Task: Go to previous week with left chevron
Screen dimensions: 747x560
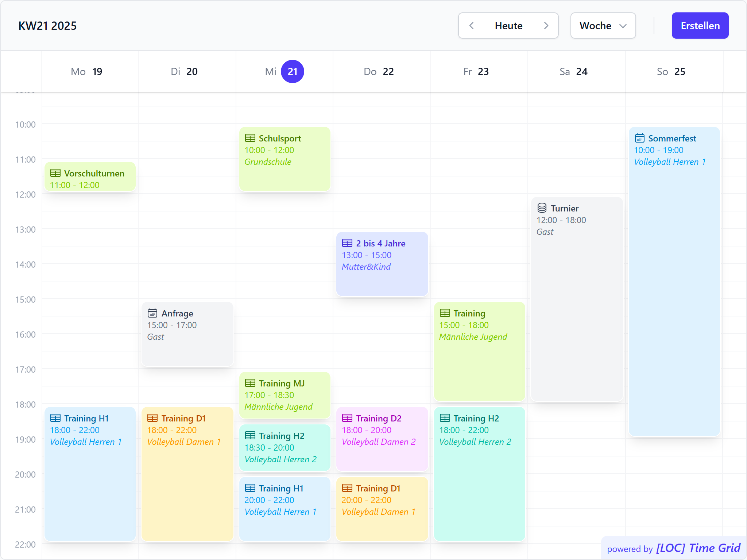Action: click(472, 26)
